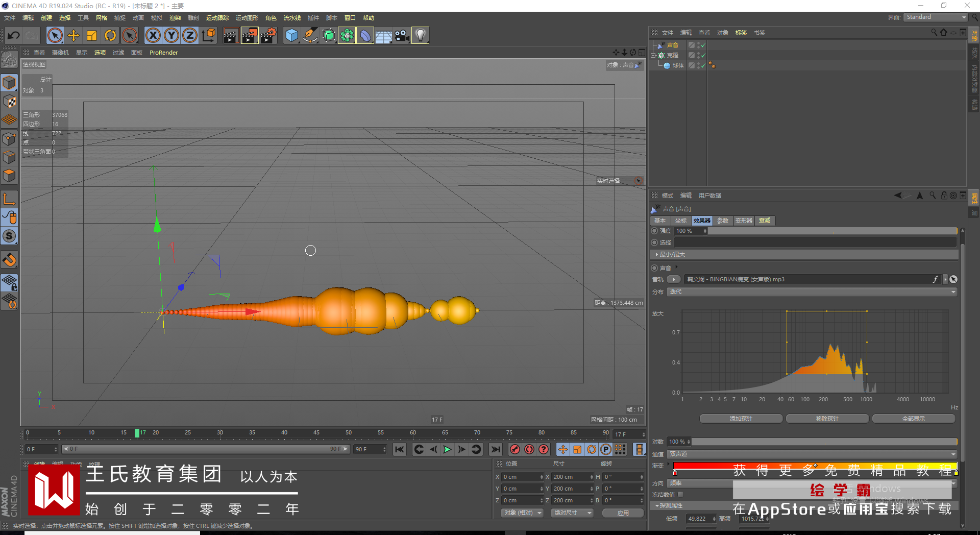Screen dimensions: 980x535
Task: Toggle the green enable check for 克隆 object
Action: click(703, 55)
